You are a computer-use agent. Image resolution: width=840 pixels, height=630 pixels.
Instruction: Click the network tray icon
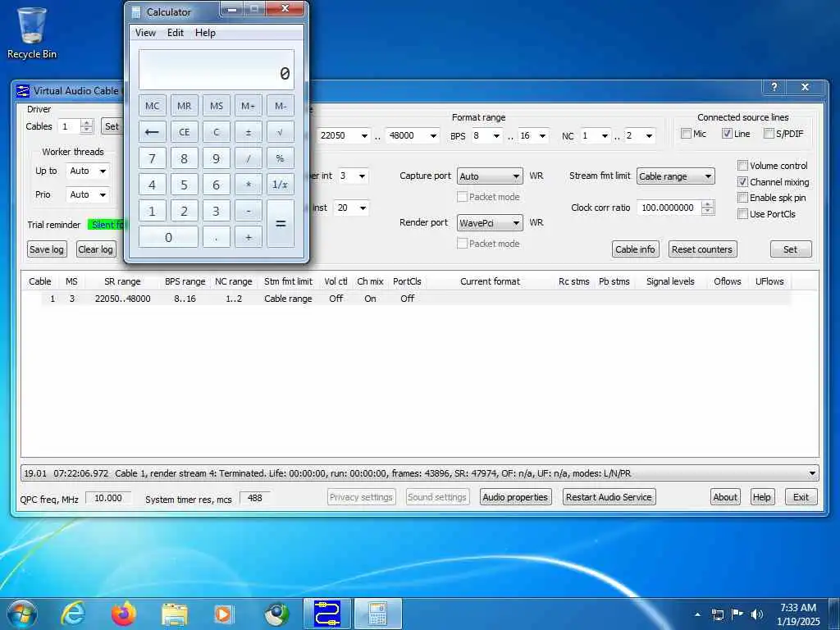click(717, 614)
